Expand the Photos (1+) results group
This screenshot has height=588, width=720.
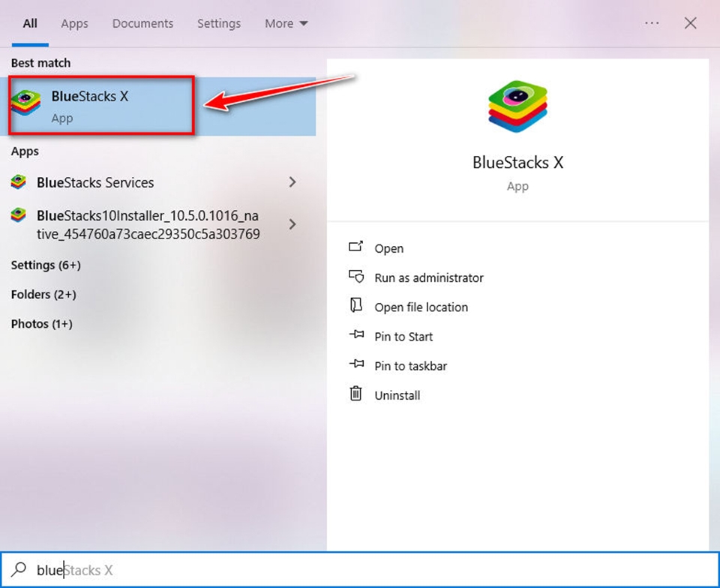click(x=42, y=323)
